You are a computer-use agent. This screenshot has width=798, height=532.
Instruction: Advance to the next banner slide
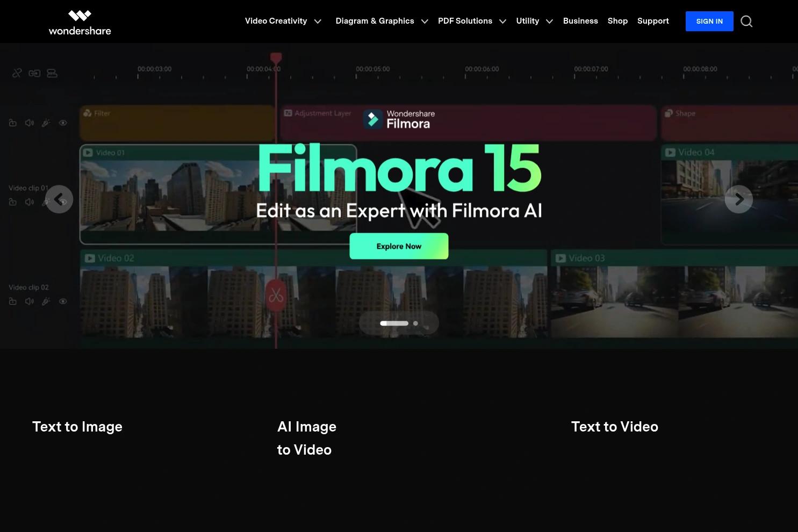point(739,199)
